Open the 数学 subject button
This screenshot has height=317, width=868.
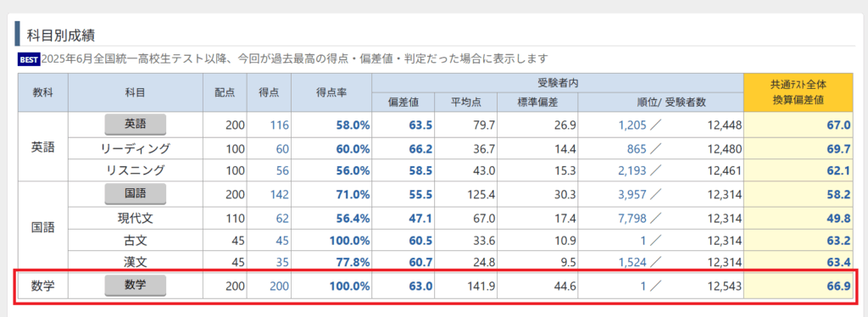[x=136, y=286]
